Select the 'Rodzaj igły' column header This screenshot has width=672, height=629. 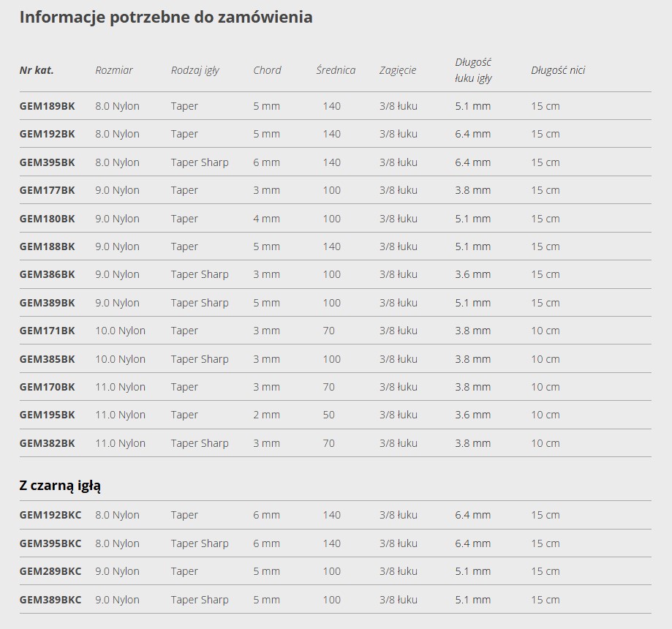click(x=195, y=70)
